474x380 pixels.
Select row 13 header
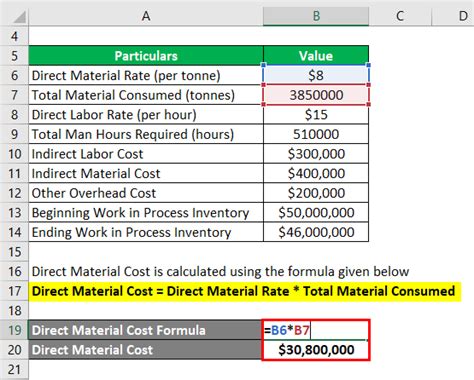14,213
